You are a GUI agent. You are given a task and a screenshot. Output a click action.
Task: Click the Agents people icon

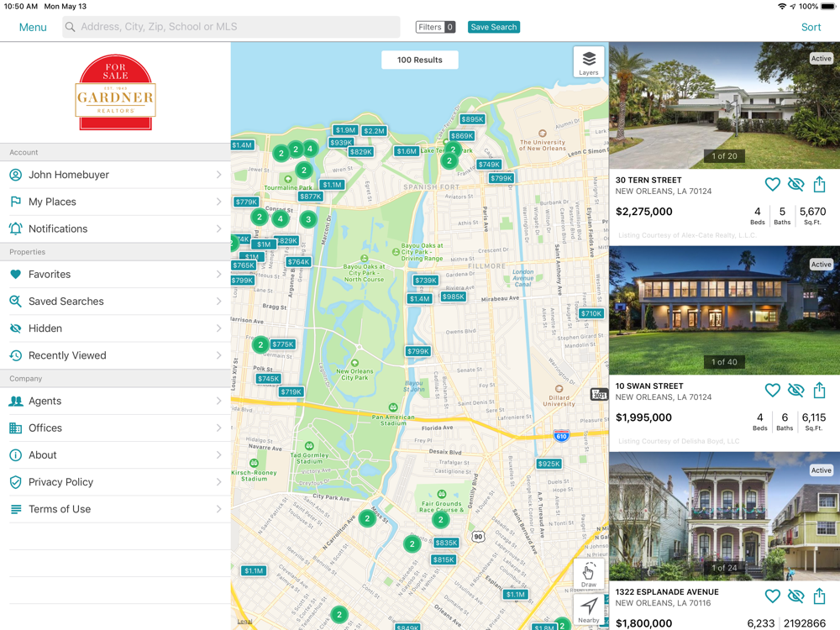[16, 401]
